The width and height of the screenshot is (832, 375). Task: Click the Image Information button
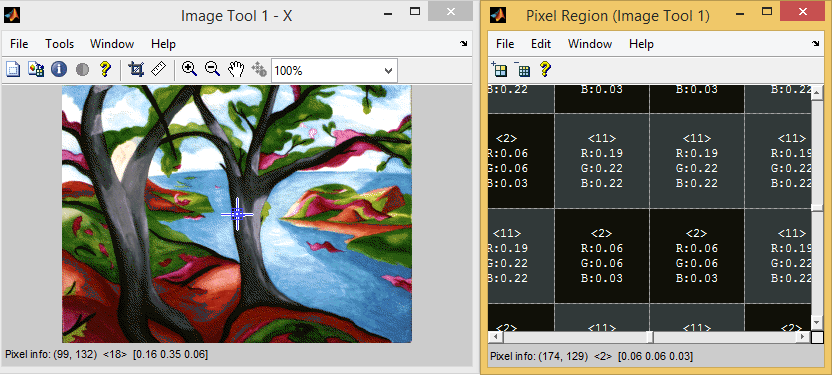(x=58, y=69)
